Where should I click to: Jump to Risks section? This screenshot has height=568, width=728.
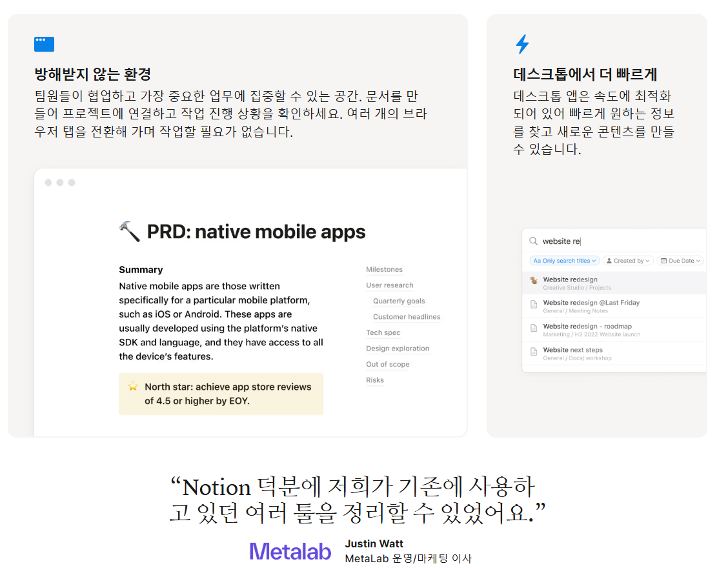click(x=375, y=380)
